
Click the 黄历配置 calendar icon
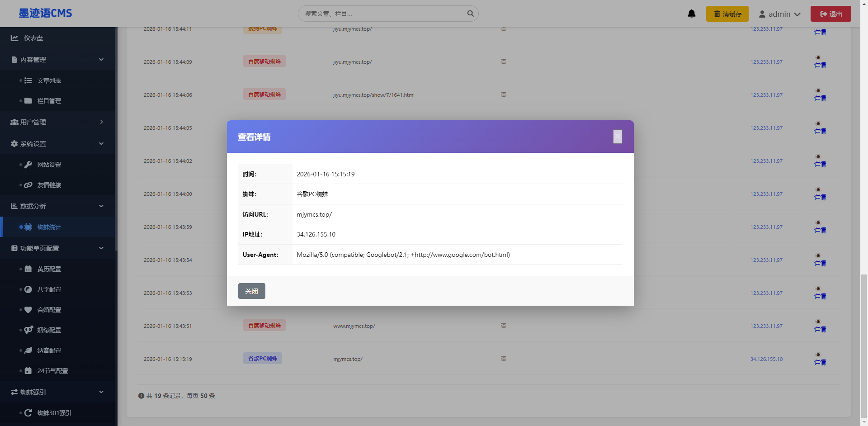tap(28, 269)
